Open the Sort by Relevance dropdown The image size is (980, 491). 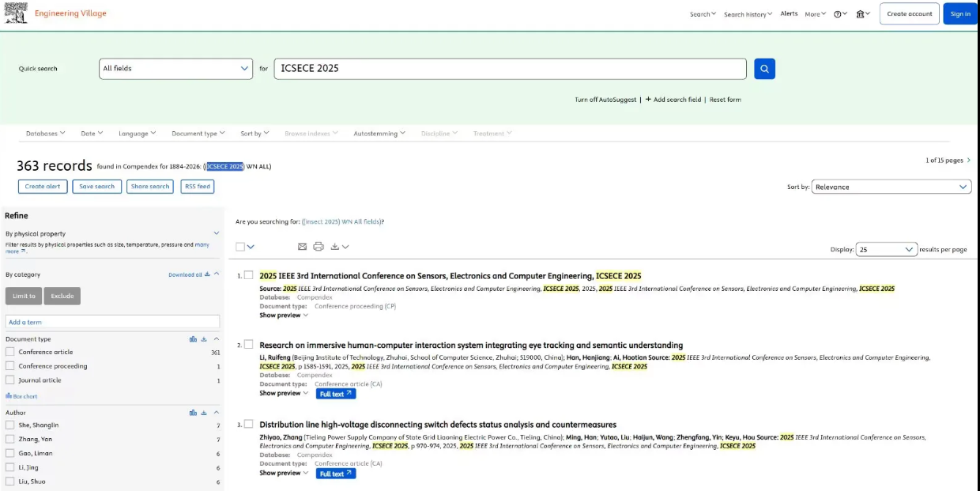[x=891, y=187]
